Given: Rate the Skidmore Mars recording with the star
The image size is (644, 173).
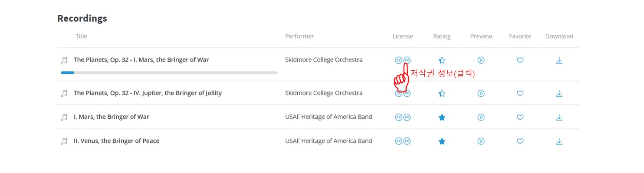Looking at the screenshot, I should pos(442,60).
